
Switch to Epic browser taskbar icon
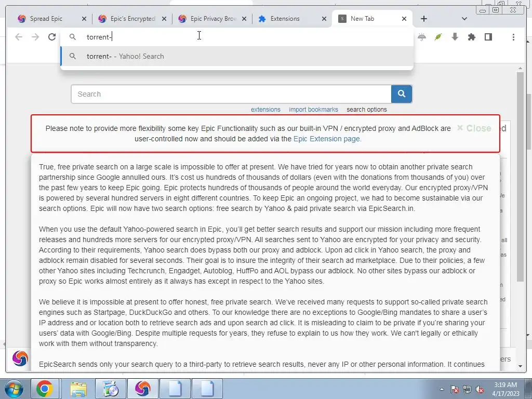(143, 389)
